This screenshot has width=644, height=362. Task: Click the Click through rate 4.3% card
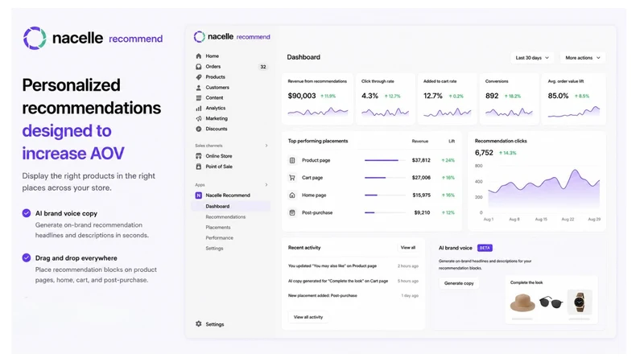[386, 99]
